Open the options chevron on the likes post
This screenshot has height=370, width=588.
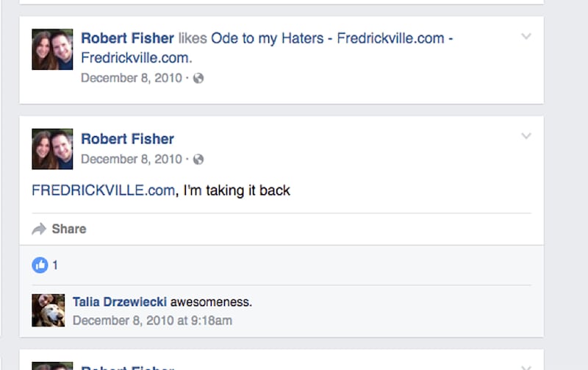point(526,36)
